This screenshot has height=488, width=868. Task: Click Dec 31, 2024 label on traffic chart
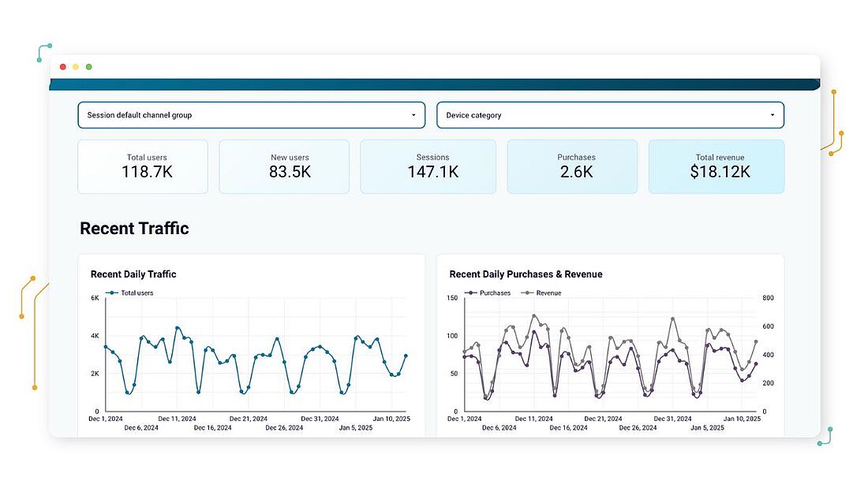320,419
